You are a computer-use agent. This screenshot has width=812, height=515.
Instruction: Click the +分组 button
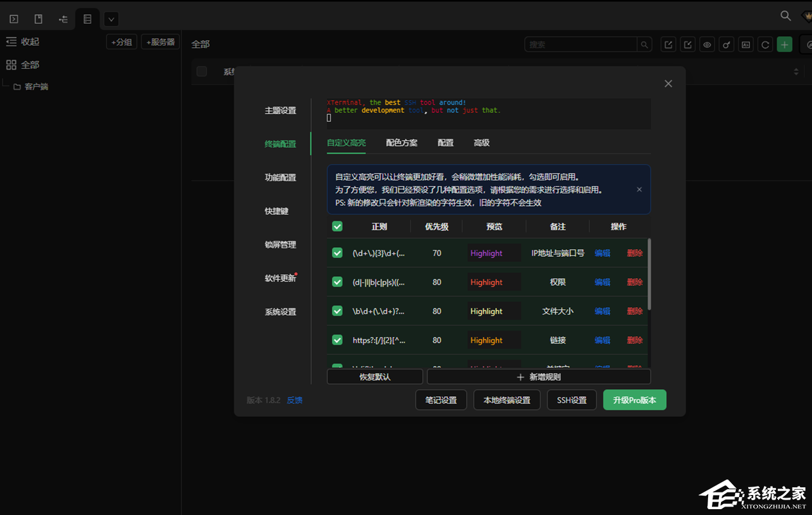pos(121,41)
